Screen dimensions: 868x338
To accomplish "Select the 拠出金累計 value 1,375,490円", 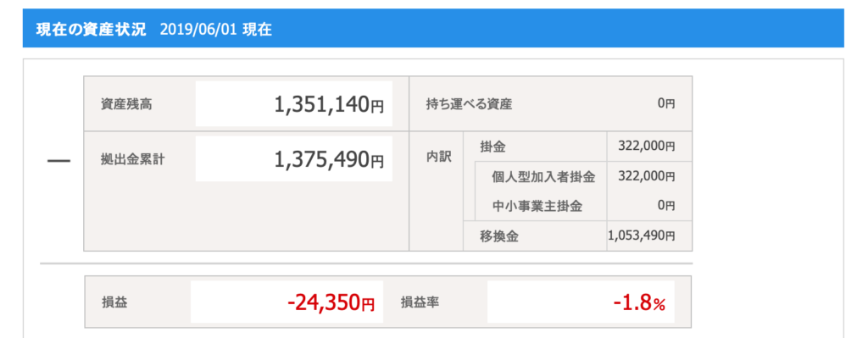I will point(329,158).
